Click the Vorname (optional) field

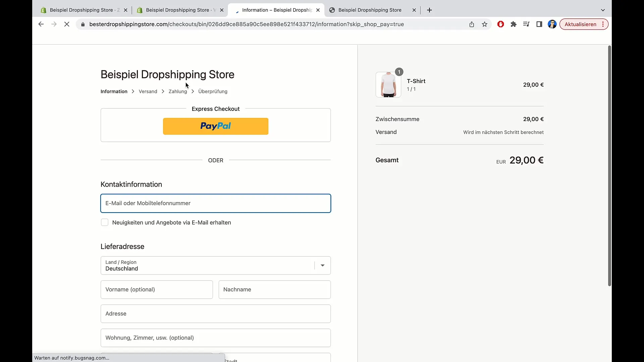(157, 290)
